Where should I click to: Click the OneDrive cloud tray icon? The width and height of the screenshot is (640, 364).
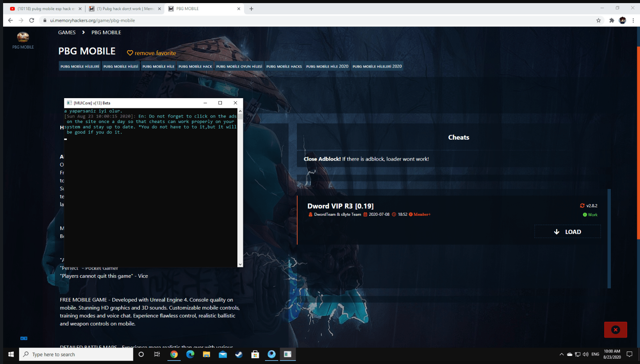click(x=570, y=354)
